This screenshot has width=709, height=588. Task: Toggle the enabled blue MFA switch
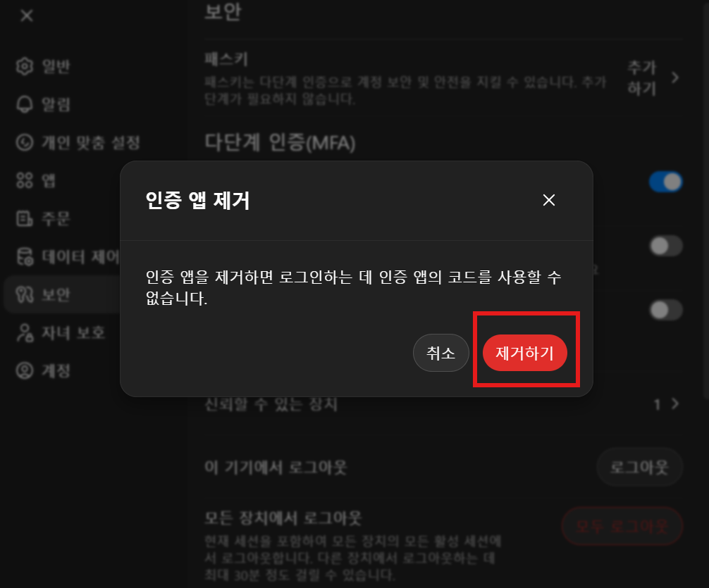(x=665, y=182)
